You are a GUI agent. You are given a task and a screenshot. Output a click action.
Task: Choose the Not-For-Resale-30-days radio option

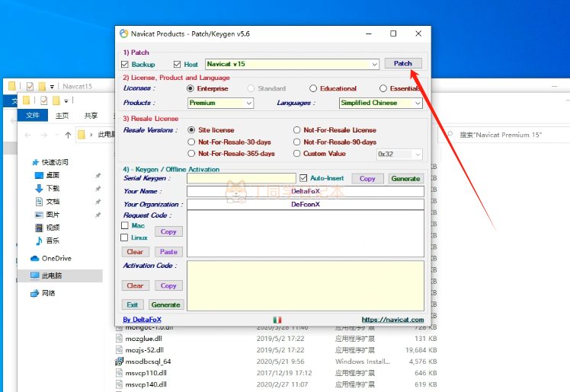tap(191, 142)
